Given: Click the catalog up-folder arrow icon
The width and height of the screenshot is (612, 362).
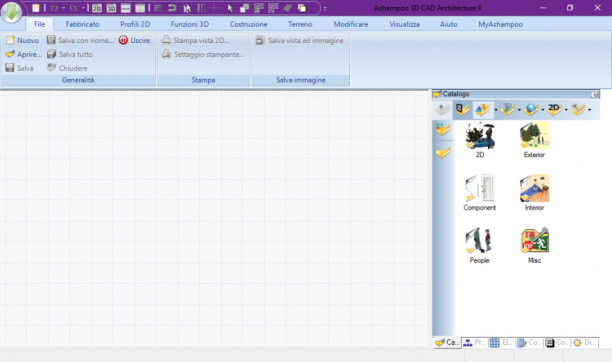Looking at the screenshot, I should click(443, 110).
